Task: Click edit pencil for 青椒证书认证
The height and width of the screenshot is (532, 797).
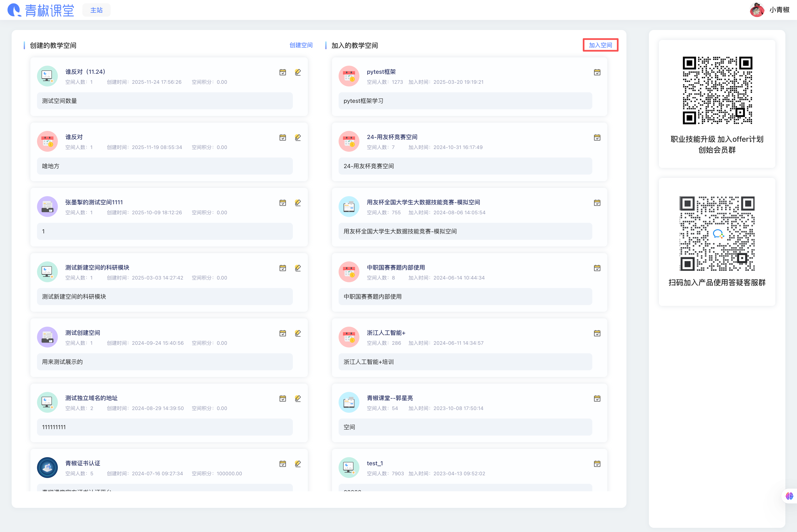Action: [x=298, y=464]
